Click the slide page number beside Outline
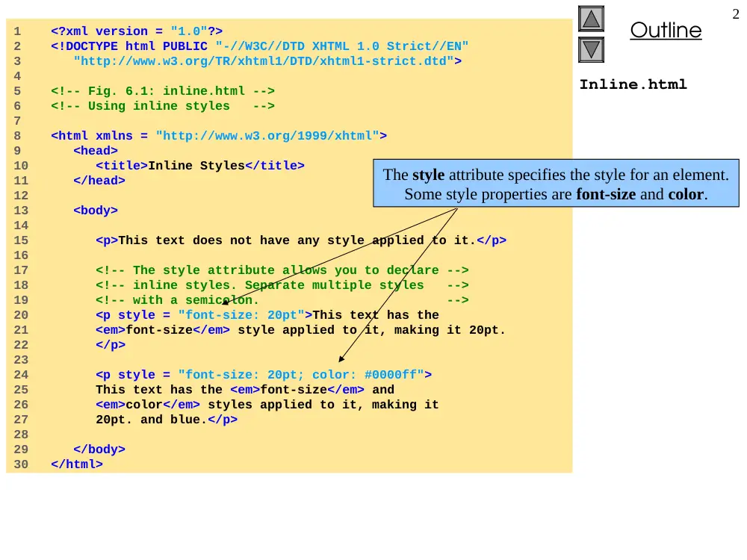747x560 pixels. coord(736,14)
